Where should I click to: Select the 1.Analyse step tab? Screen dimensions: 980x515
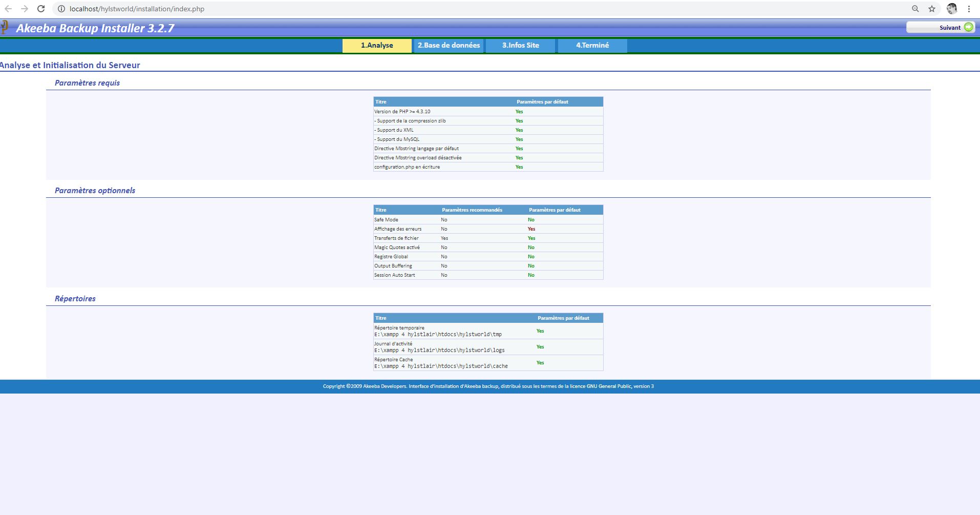(x=377, y=46)
